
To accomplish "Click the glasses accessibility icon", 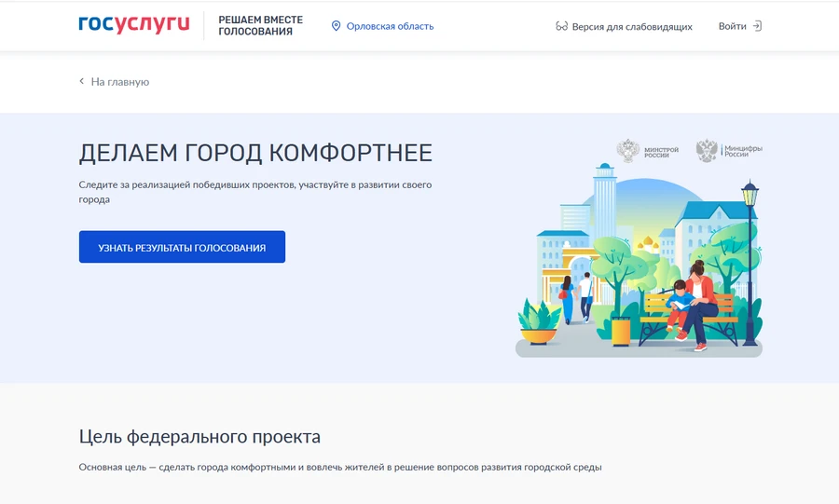I will 561,27.
